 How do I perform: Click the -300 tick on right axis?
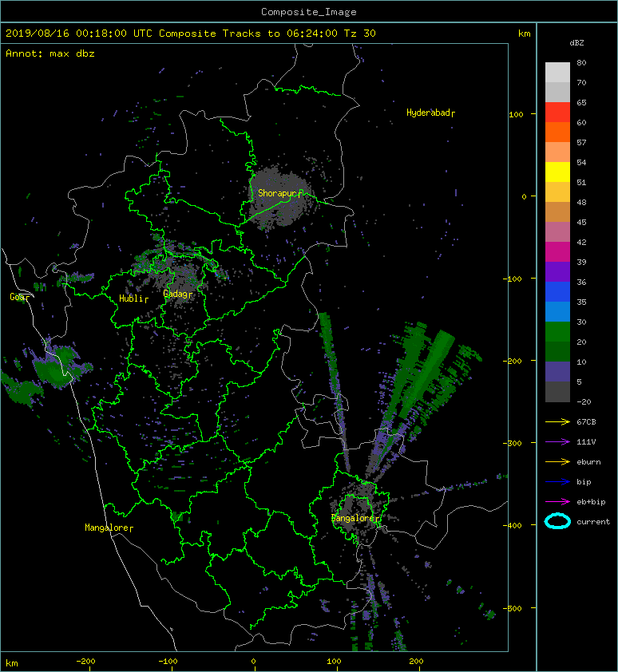512,443
